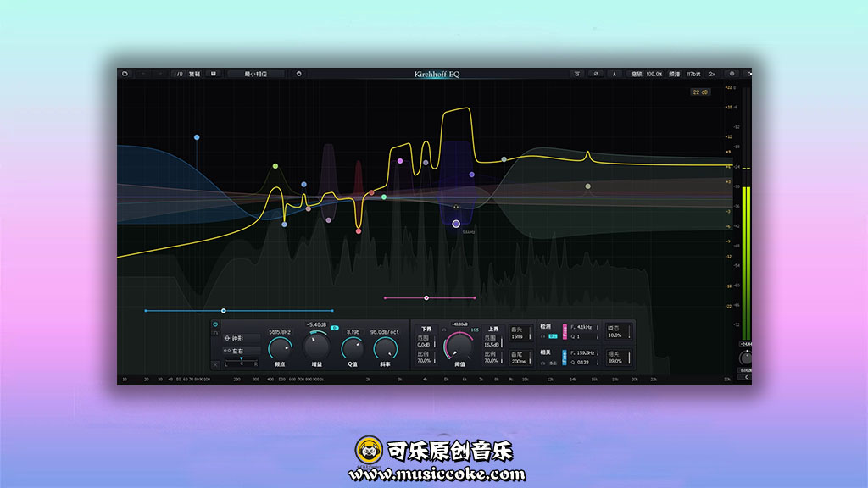Click the save preset disk icon
The height and width of the screenshot is (488, 868).
(214, 74)
